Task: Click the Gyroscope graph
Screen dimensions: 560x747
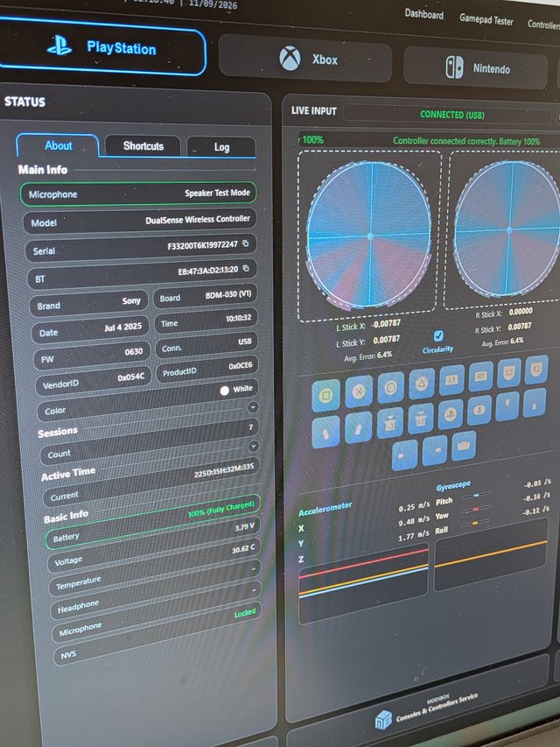Action: tap(491, 553)
